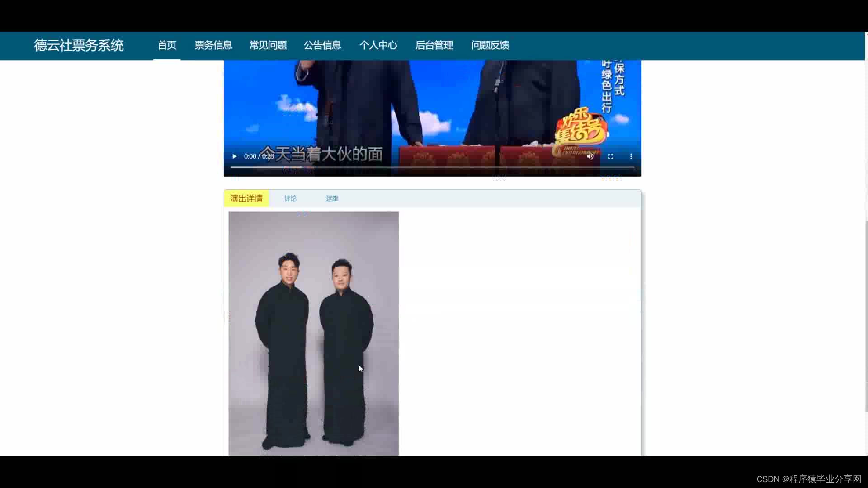Image resolution: width=868 pixels, height=488 pixels.
Task: Click the page's vertical scrollbar thumb
Action: 866,316
